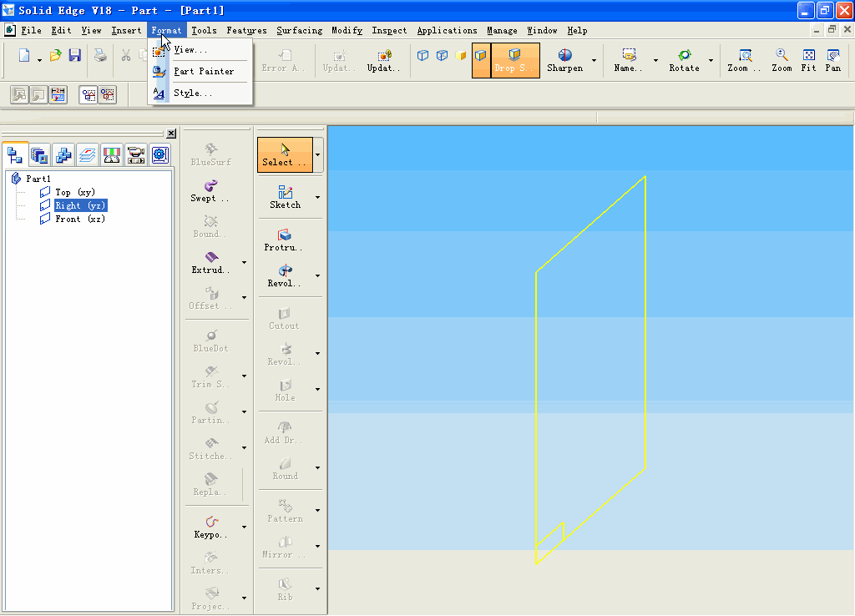Open the Engineering Reference gear tab
855x616 pixels.
[x=159, y=155]
